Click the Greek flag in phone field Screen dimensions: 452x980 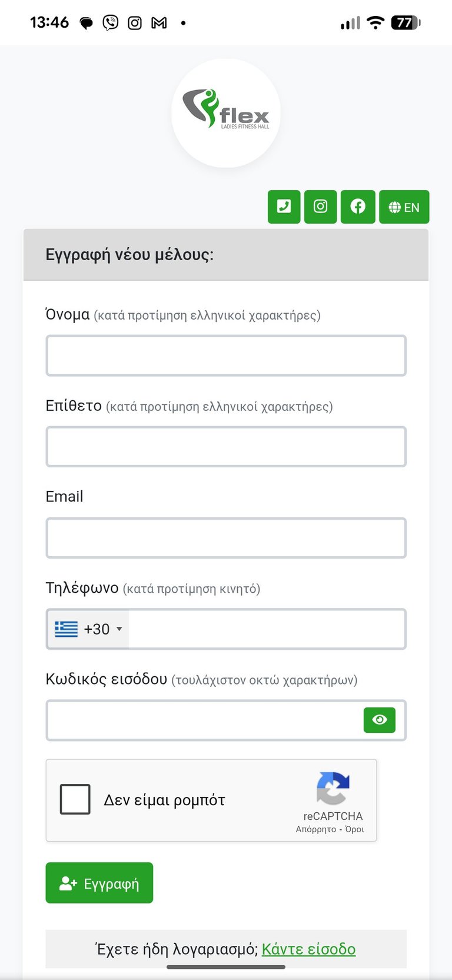[66, 629]
